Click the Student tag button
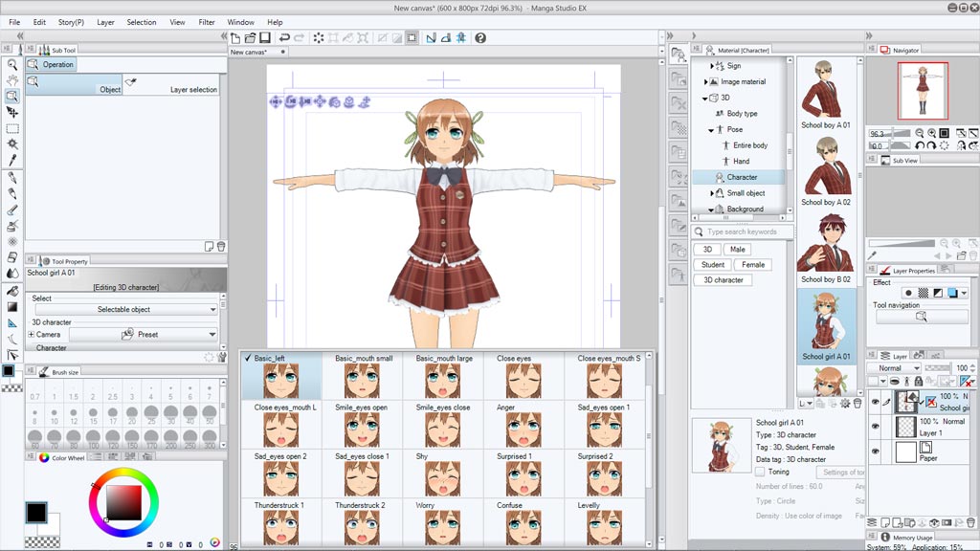The width and height of the screenshot is (980, 551). [712, 265]
